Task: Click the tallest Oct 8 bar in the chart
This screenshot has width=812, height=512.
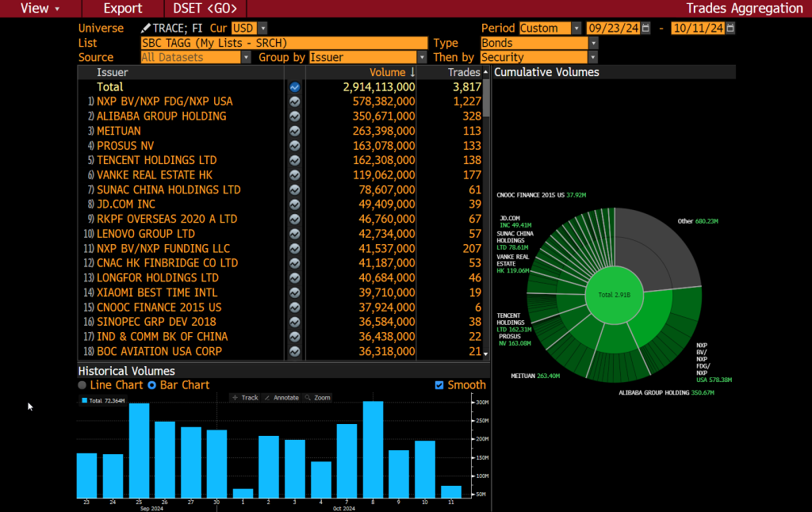Action: click(373, 450)
